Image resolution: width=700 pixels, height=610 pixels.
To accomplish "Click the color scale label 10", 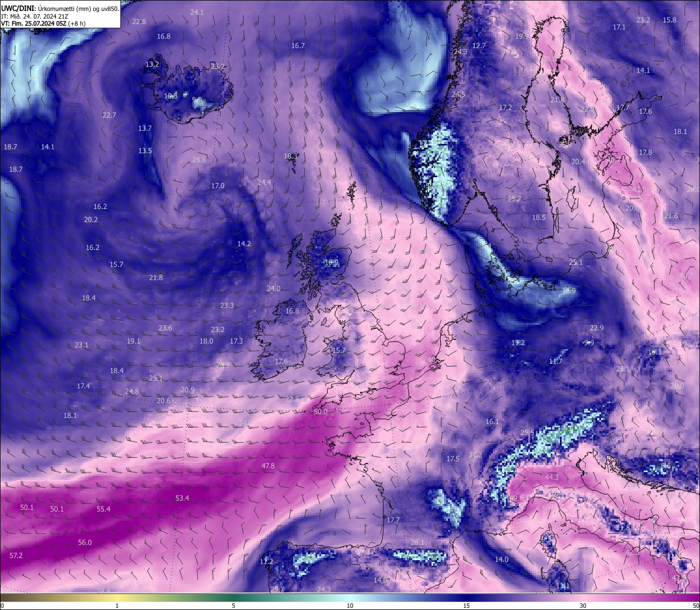I will [x=350, y=606].
